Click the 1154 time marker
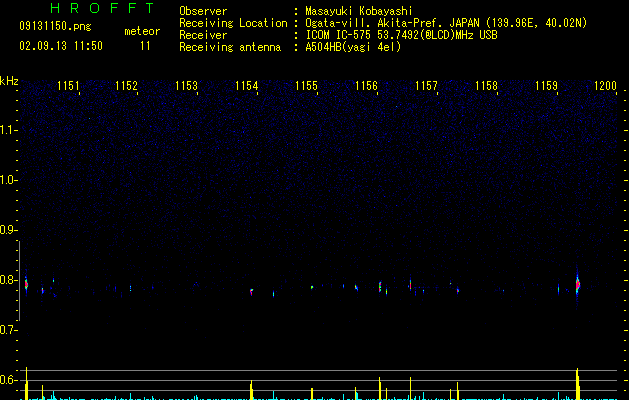Image resolution: width=629 pixels, height=400 pixels. pyautogui.click(x=246, y=86)
